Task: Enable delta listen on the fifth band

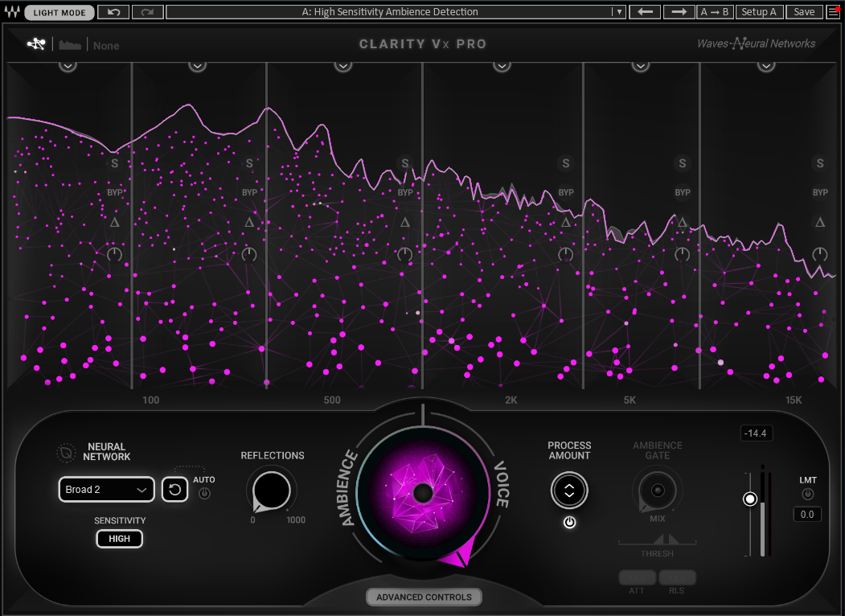Action: (683, 222)
